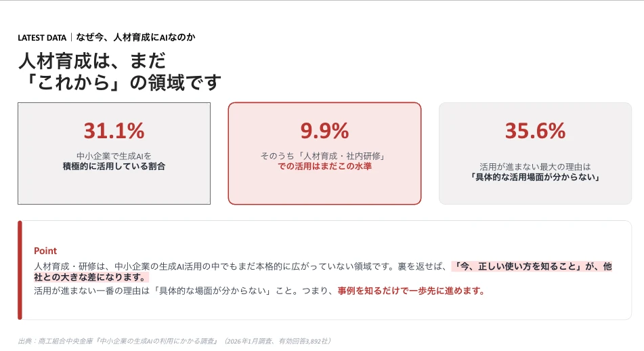Click bold caption 「具体的な活用場面が分からない」
Image resolution: width=644 pixels, height=351 pixels.
coord(535,177)
